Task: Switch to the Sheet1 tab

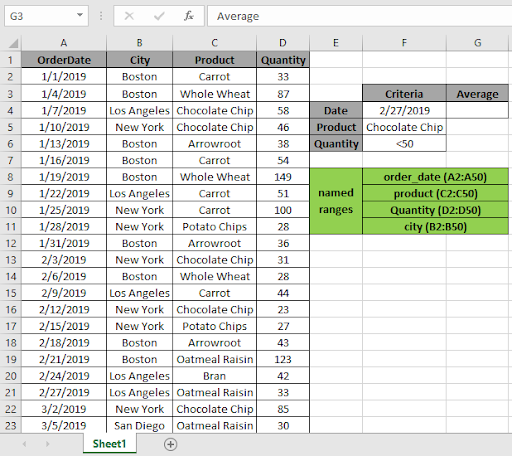Action: (109, 444)
